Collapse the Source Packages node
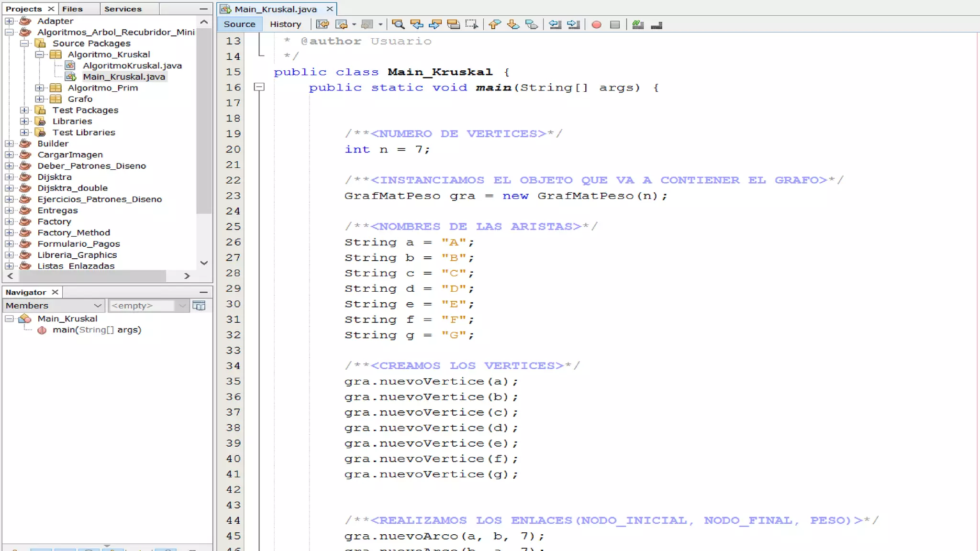Image resolution: width=980 pixels, height=551 pixels. click(x=24, y=44)
